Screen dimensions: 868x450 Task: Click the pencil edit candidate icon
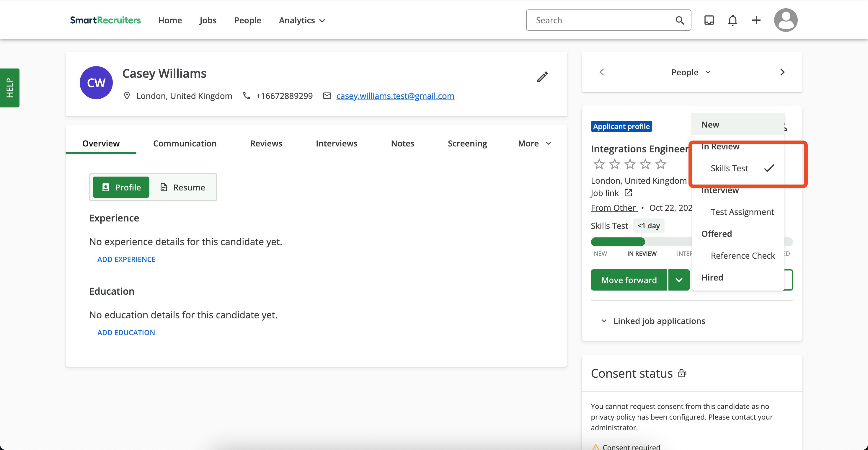coord(542,77)
